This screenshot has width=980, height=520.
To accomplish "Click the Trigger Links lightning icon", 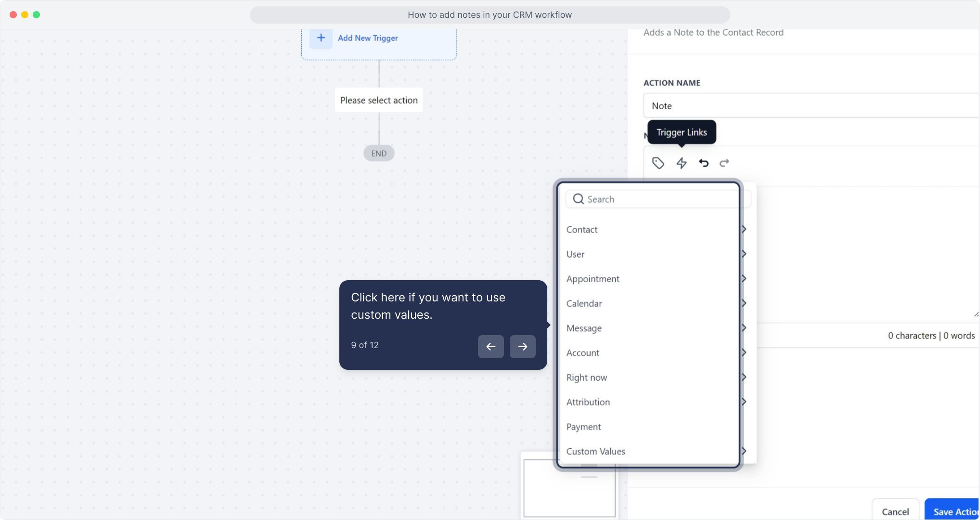I will click(681, 163).
